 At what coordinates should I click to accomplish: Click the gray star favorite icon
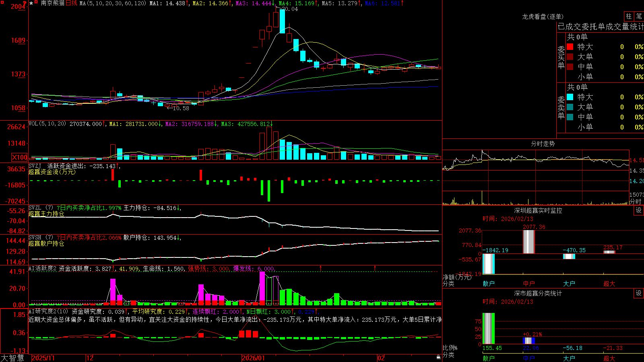(x=31, y=3)
